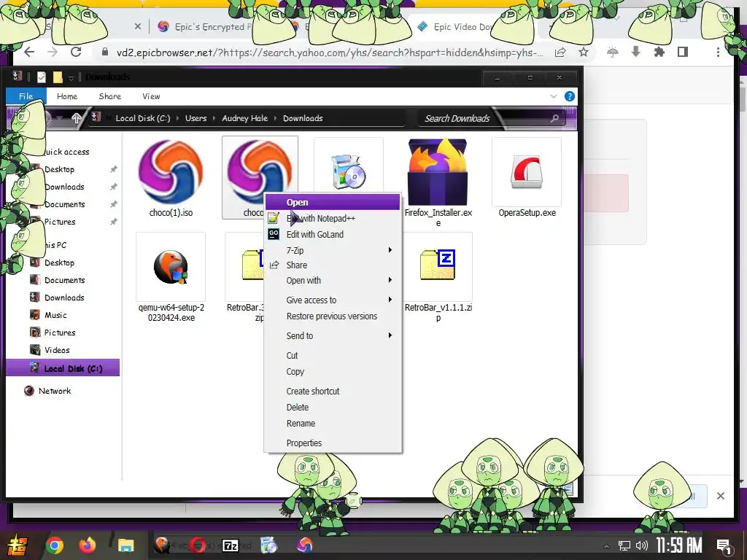Switch to the Home ribbon tab

pos(67,96)
